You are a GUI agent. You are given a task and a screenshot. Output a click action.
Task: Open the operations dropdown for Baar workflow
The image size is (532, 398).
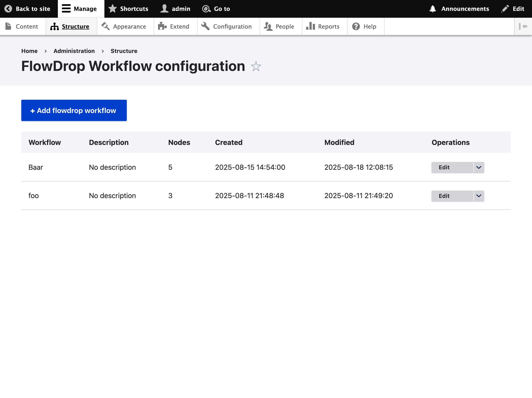479,167
